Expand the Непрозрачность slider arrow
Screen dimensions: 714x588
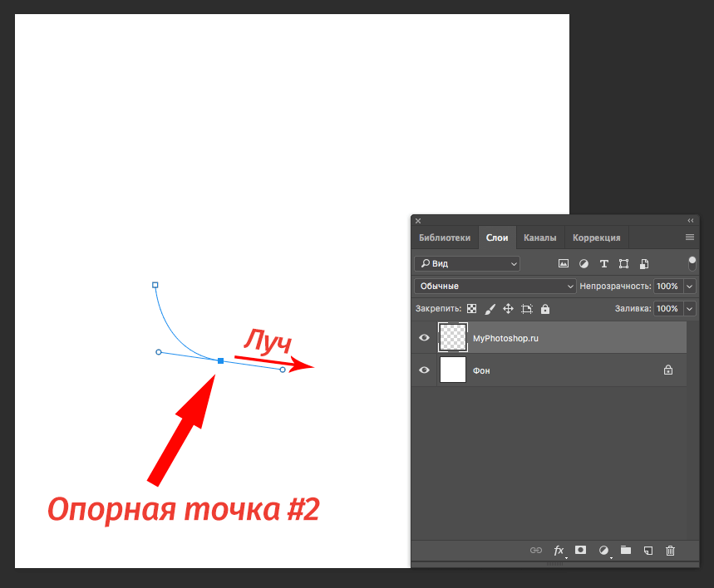click(689, 286)
